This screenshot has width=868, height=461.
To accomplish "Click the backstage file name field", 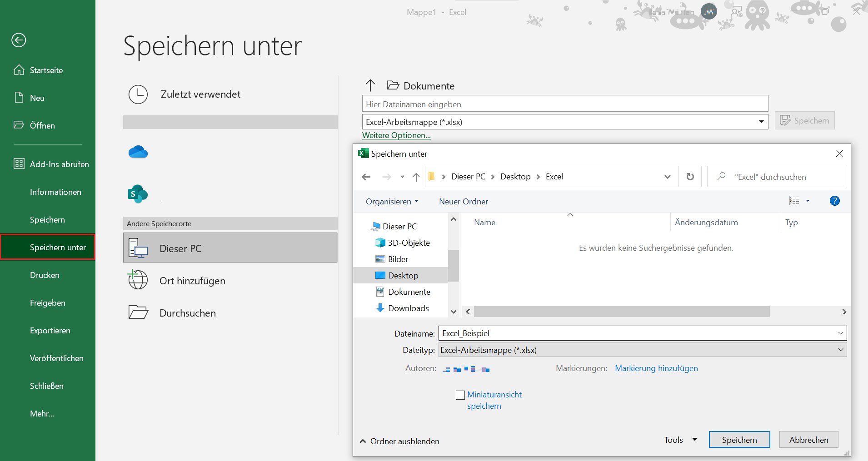I will point(565,104).
